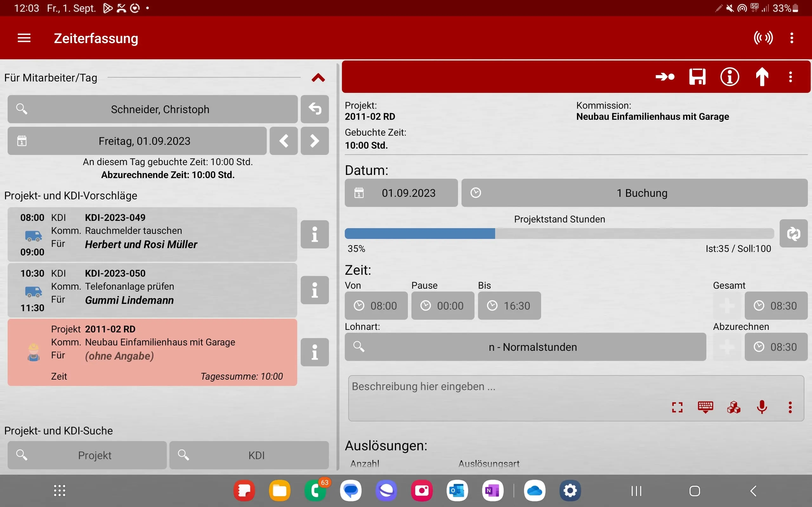Tap the circled info icon in the toolbar
The height and width of the screenshot is (507, 812).
(x=730, y=77)
